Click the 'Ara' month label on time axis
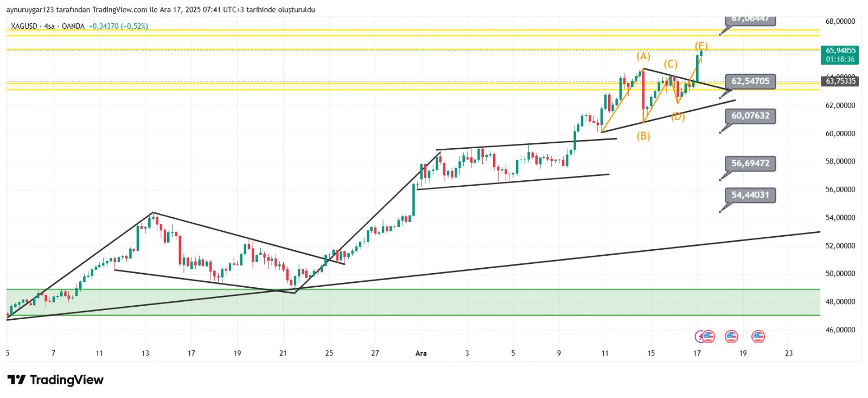868x398 pixels. [421, 353]
